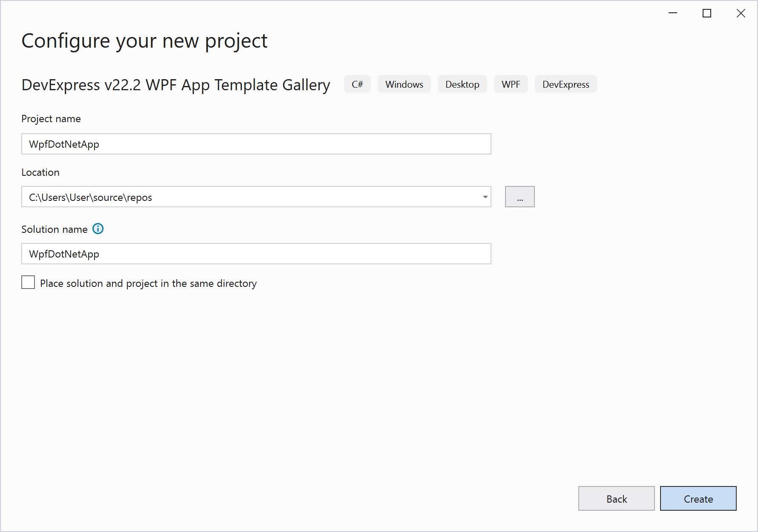Screen dimensions: 758x532
Task: Click the Project name label
Action: 51,119
